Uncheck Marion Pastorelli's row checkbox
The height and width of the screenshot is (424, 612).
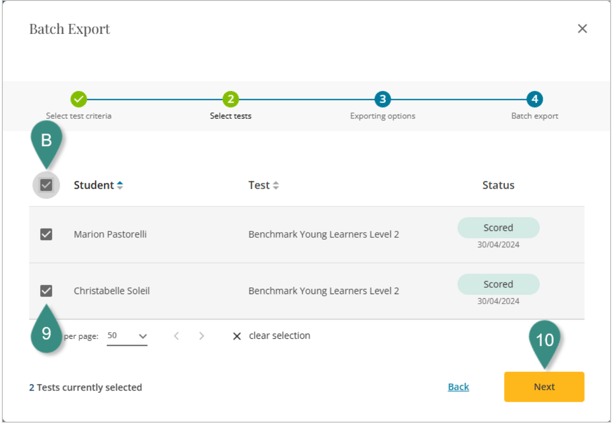[46, 234]
